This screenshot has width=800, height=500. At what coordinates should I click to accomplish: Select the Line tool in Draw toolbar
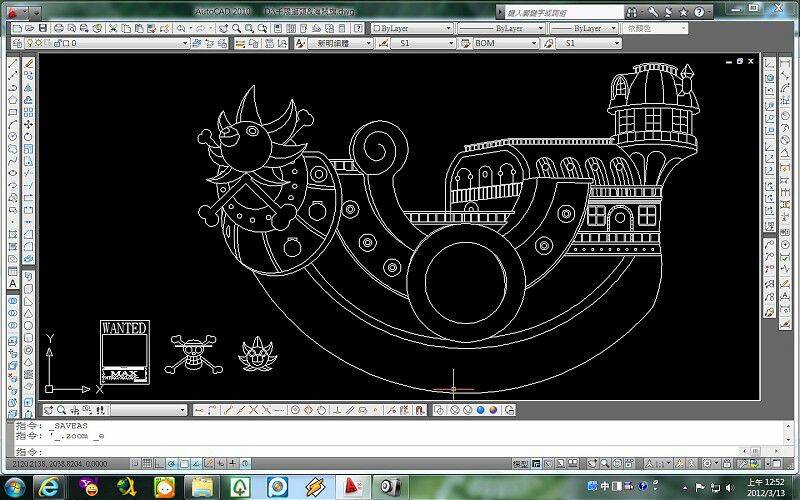point(13,63)
